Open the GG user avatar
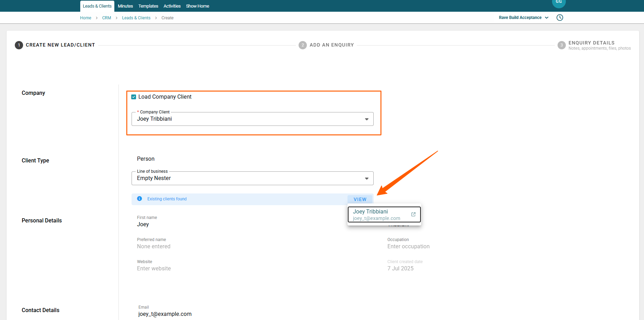The image size is (644, 320). [559, 2]
